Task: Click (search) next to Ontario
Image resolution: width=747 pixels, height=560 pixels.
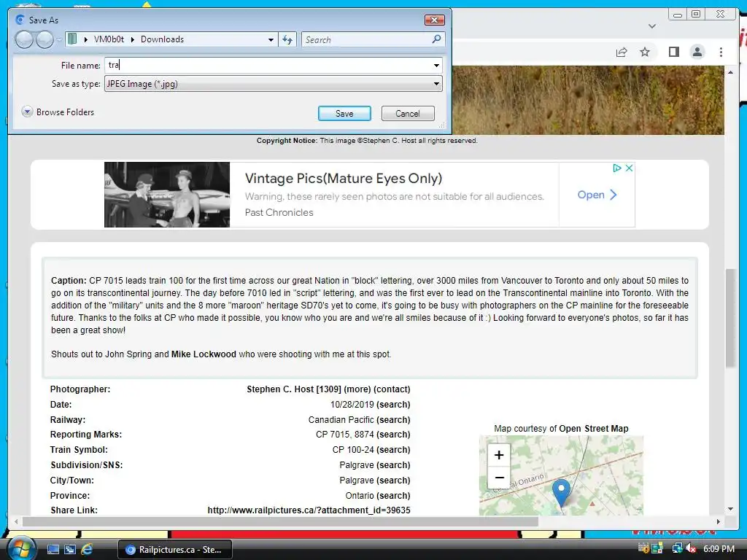Action: click(x=393, y=495)
